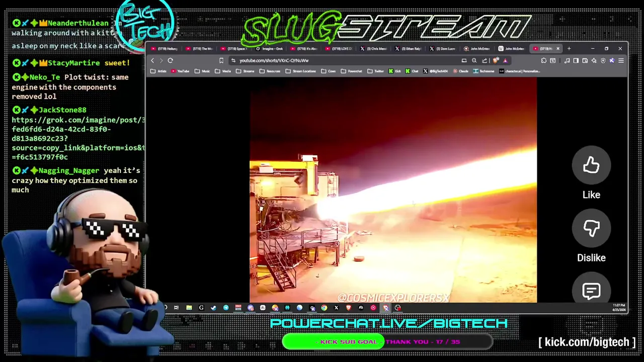This screenshot has height=362, width=644.
Task: Click the rocket engine video player
Action: coord(393,190)
